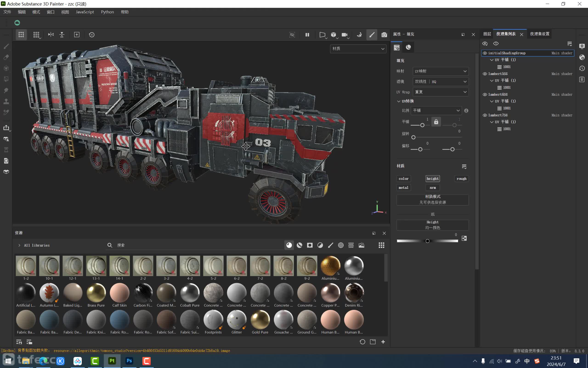Screen dimensions: 588x368
Task: Open the grid display options icon
Action: point(37,34)
